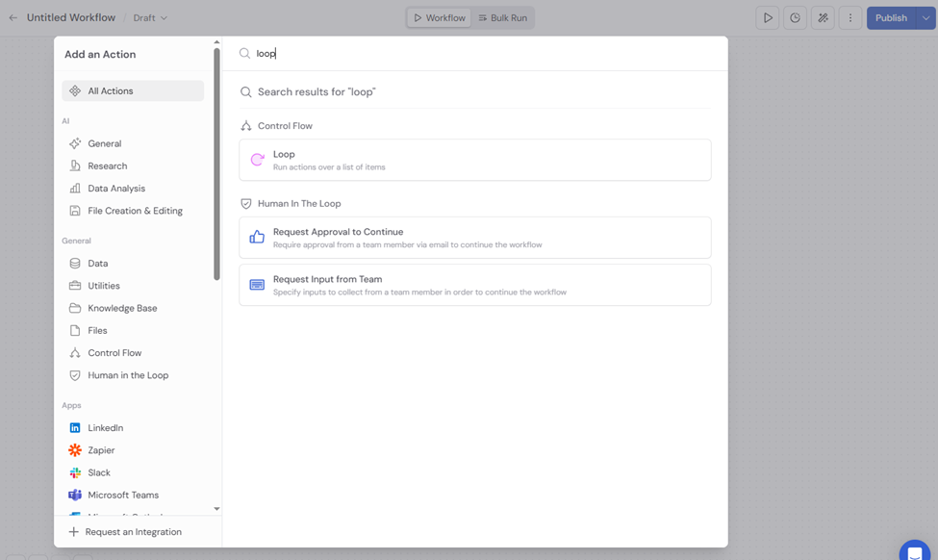
Task: Open the Zapier app actions
Action: pyautogui.click(x=133, y=450)
